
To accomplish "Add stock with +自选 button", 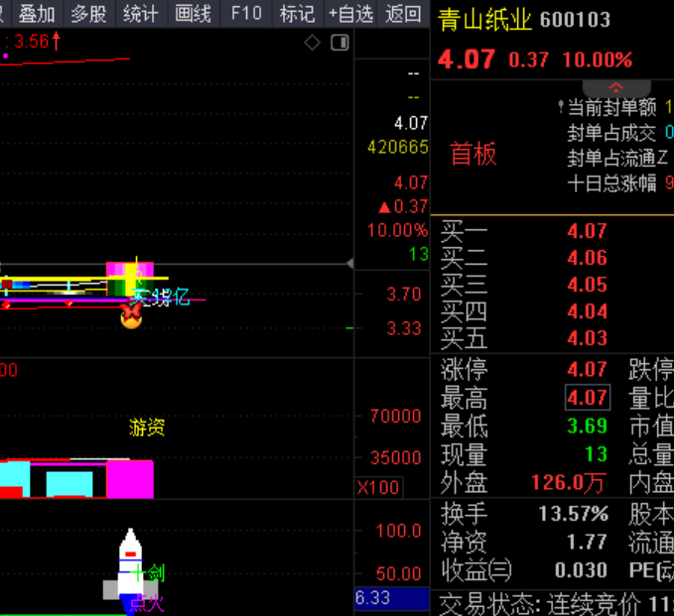I will click(x=350, y=14).
